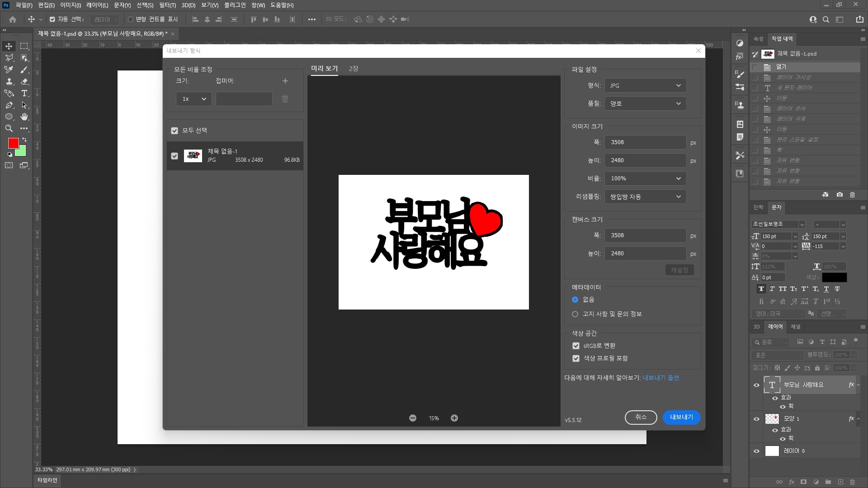Select the Zoom tool in toolbar
The width and height of the screenshot is (868, 488).
pos(9,128)
